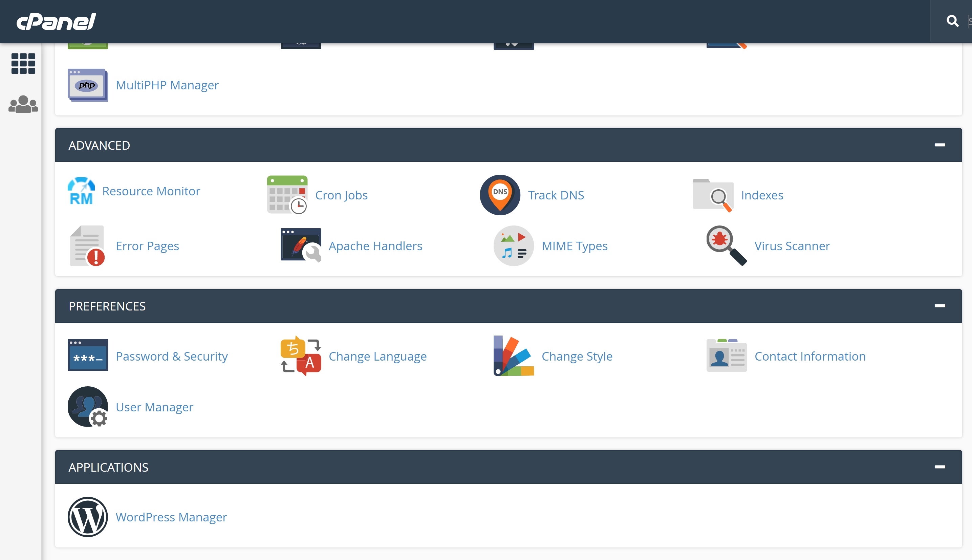This screenshot has width=972, height=560.
Task: Open the User Manager link
Action: pyautogui.click(x=154, y=407)
